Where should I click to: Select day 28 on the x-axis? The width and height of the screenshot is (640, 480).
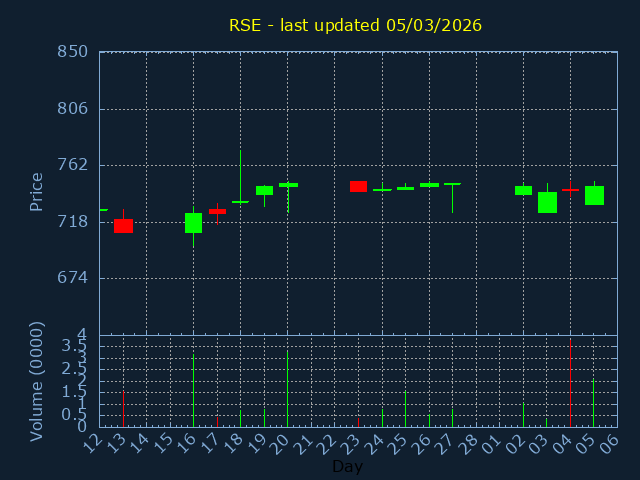(471, 441)
